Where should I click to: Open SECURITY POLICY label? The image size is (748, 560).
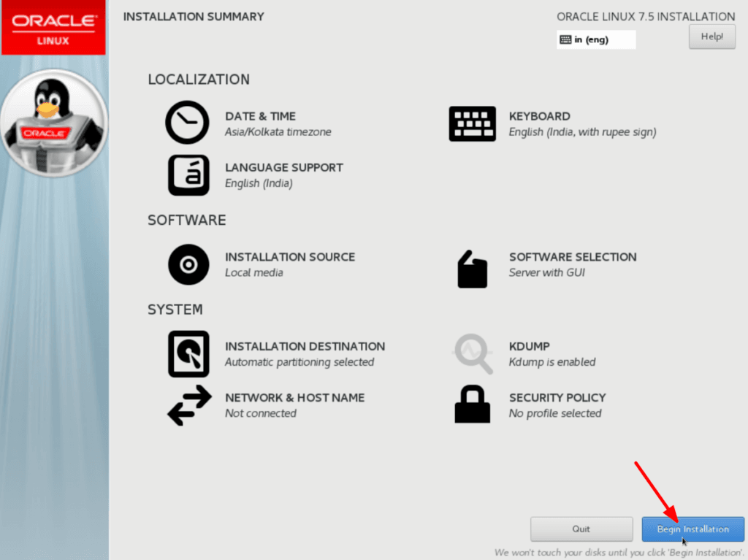point(557,398)
